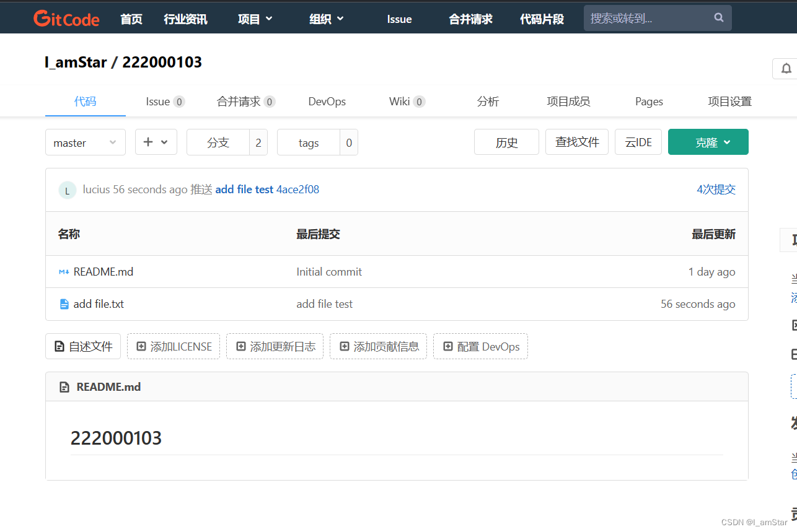Click the add file test row commit message
This screenshot has width=797, height=532.
(x=324, y=304)
